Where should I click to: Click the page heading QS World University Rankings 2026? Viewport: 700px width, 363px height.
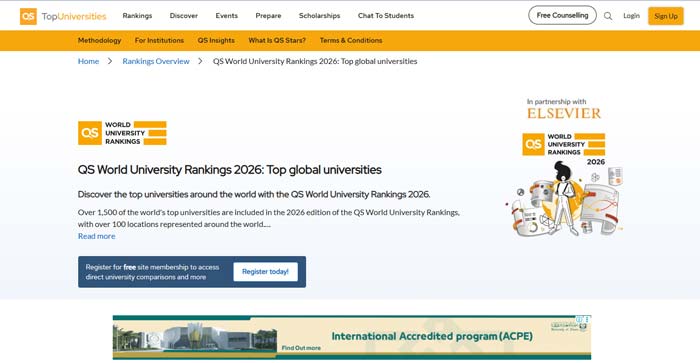click(x=229, y=170)
